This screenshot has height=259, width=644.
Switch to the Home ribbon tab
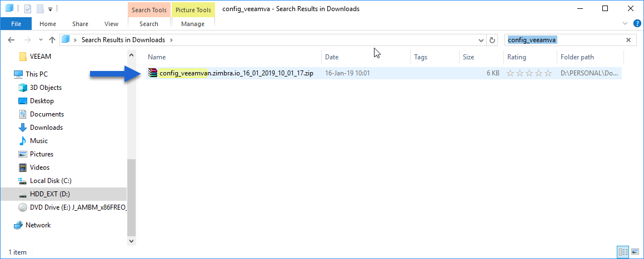tap(48, 24)
